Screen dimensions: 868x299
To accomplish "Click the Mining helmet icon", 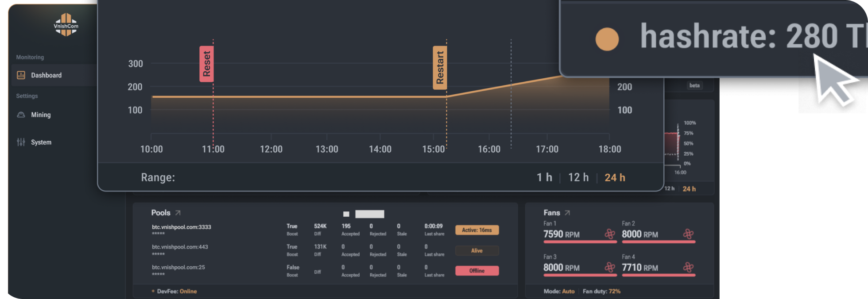I will pyautogui.click(x=21, y=115).
